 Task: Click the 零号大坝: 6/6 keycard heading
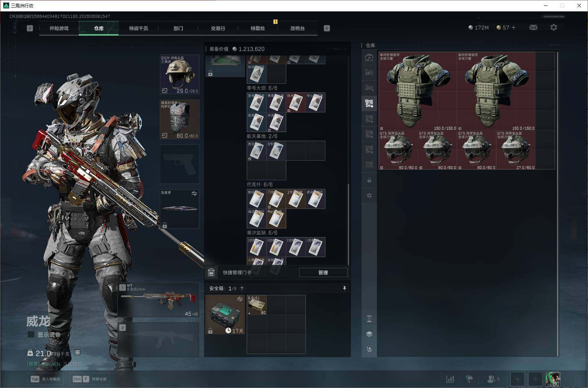[x=262, y=88]
